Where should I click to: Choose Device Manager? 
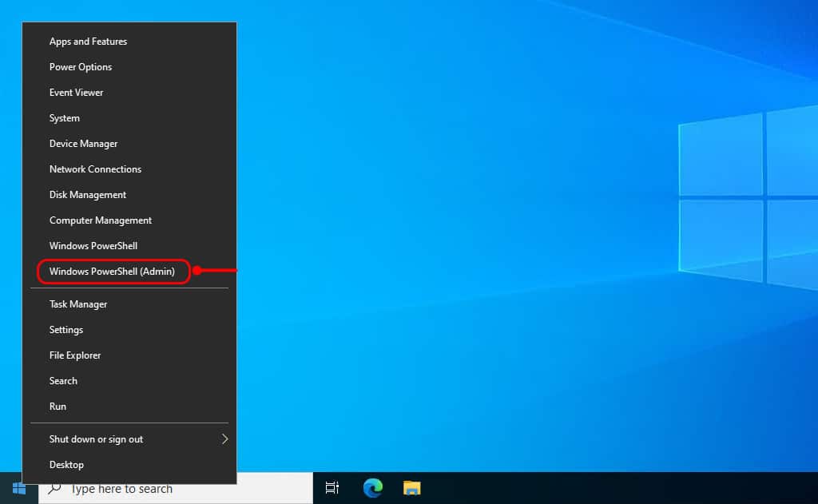129,144
